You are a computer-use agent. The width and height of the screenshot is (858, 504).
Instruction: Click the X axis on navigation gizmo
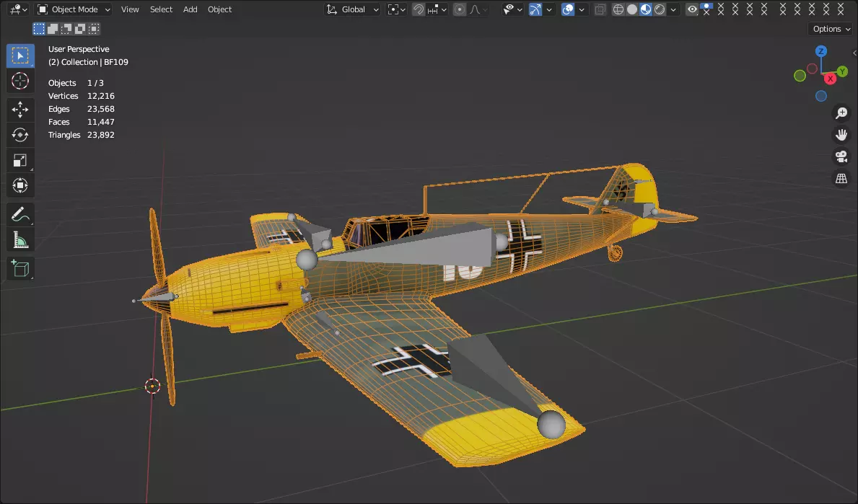click(830, 79)
